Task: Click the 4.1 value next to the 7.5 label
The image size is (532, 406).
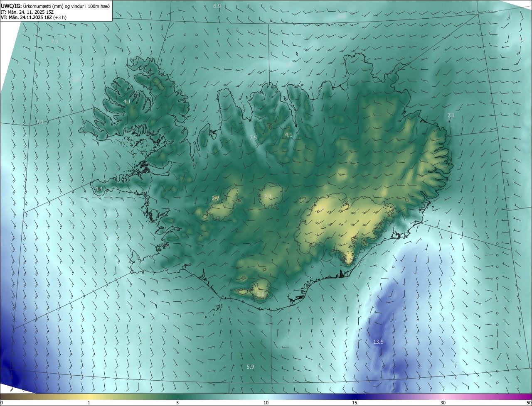Action: pos(288,135)
